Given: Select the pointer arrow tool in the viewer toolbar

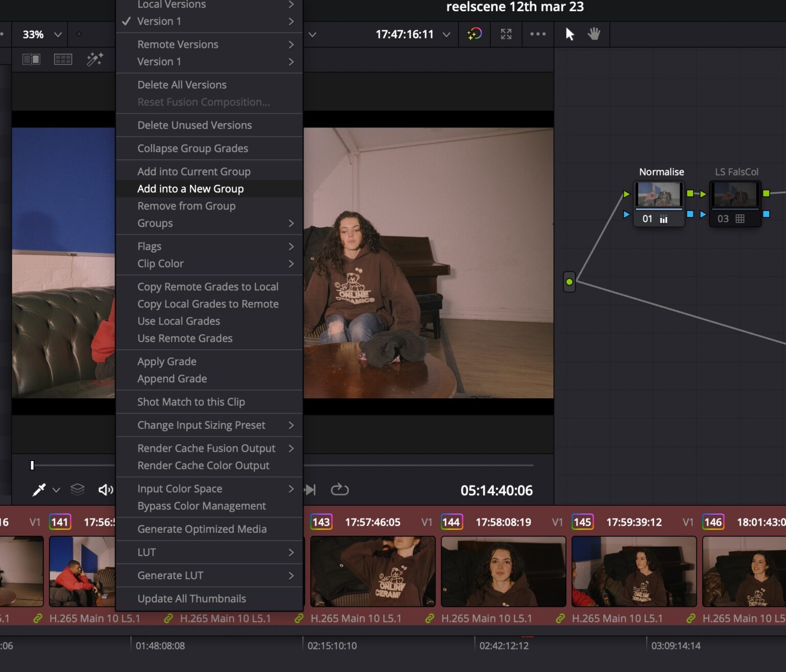Looking at the screenshot, I should coord(569,34).
